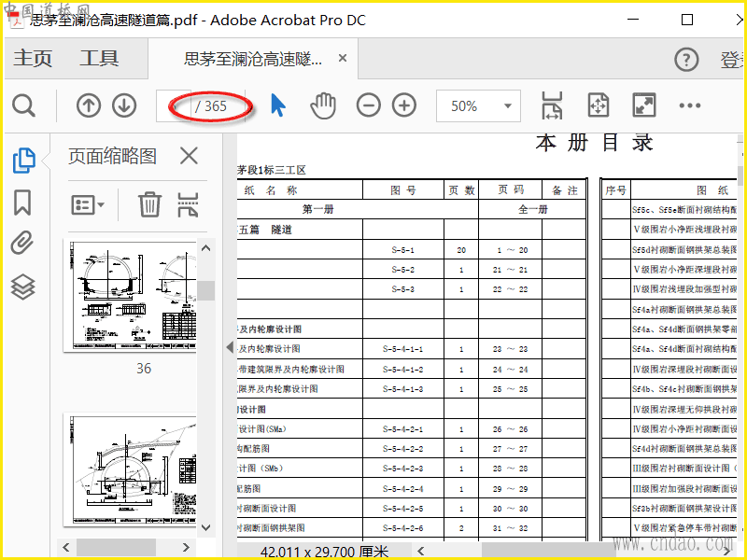Zoom in with the plus button
The image size is (747, 560).
pyautogui.click(x=404, y=105)
